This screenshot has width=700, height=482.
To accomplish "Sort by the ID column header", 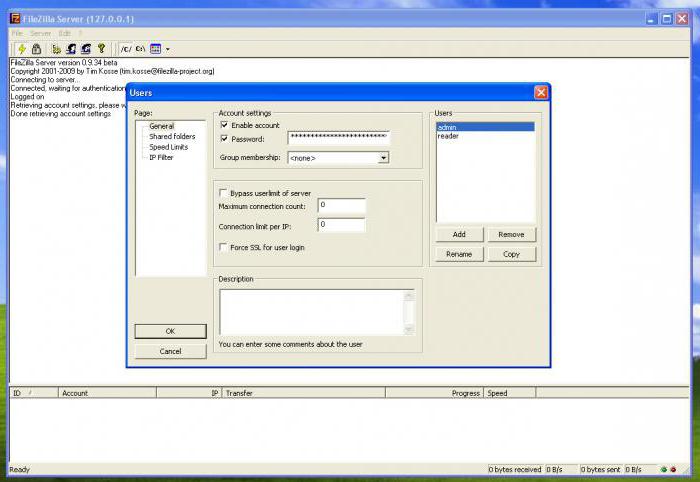I will [x=34, y=393].
